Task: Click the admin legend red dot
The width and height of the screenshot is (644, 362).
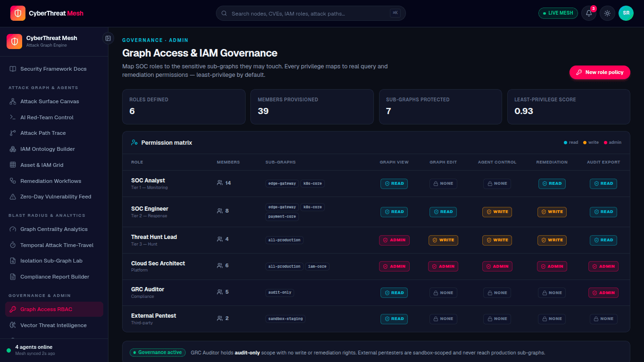Action: click(605, 142)
